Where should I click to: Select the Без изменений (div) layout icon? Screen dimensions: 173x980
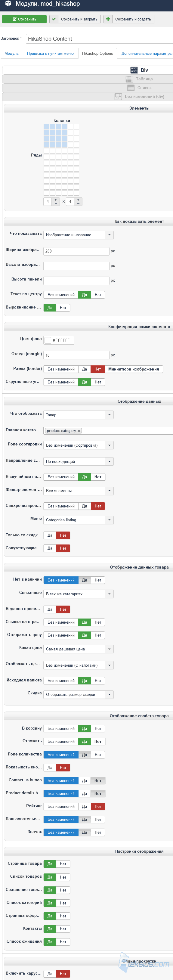[x=118, y=97]
